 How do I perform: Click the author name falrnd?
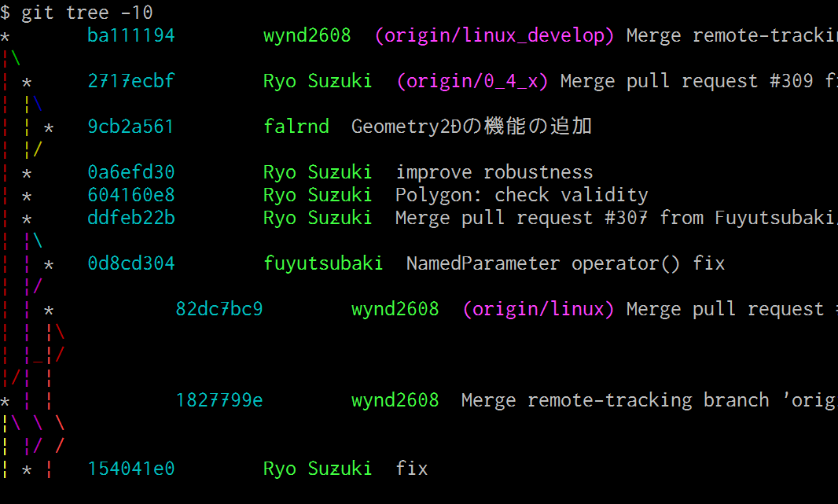pos(296,127)
